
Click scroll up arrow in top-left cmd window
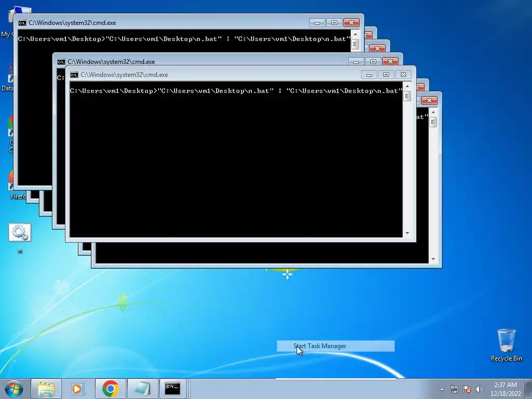355,34
